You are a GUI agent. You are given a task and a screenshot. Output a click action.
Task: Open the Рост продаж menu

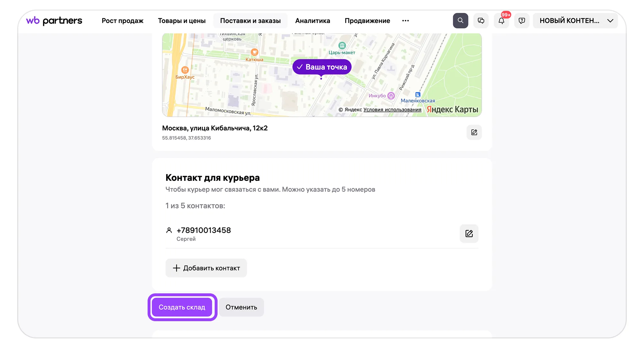(122, 21)
